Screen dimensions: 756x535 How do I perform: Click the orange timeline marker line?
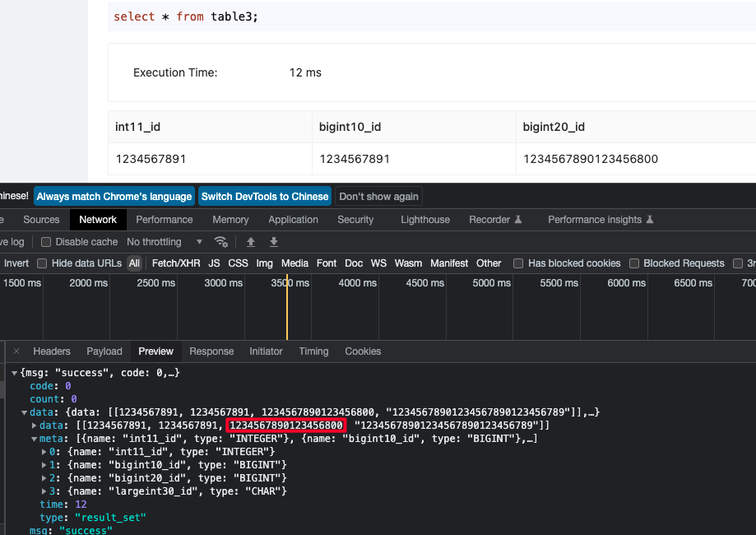coord(287,309)
